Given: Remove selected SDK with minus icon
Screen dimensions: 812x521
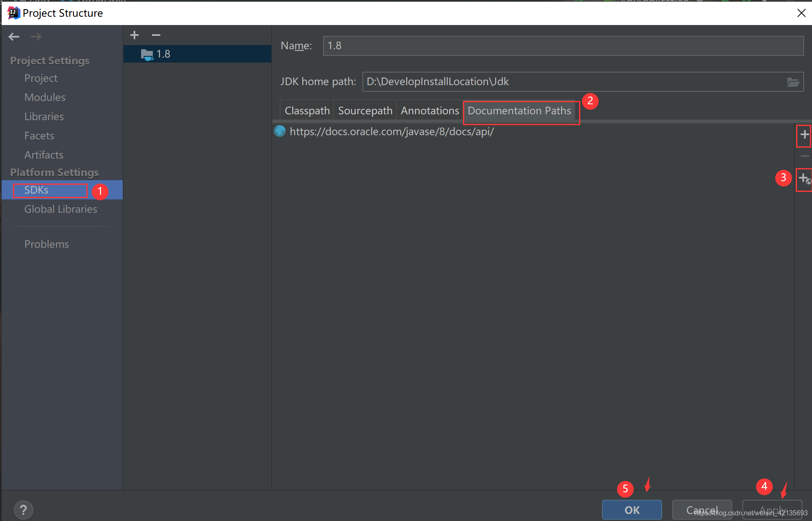Looking at the screenshot, I should click(156, 35).
